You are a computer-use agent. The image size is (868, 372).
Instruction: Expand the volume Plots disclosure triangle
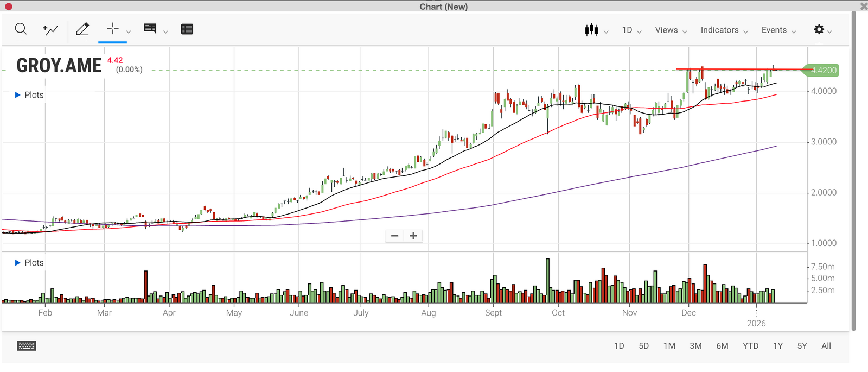click(17, 263)
